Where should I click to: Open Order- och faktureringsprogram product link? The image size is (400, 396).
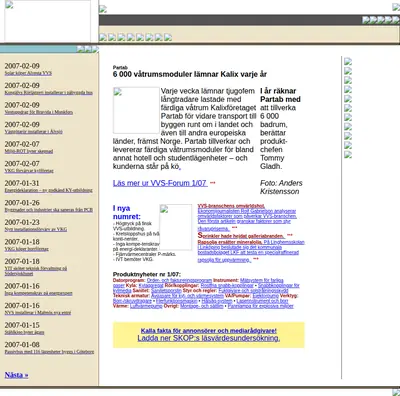click(179, 281)
